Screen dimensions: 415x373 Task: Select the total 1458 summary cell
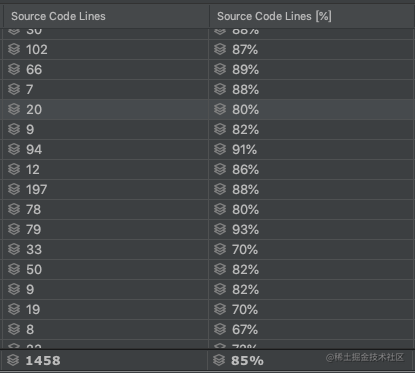coord(104,360)
